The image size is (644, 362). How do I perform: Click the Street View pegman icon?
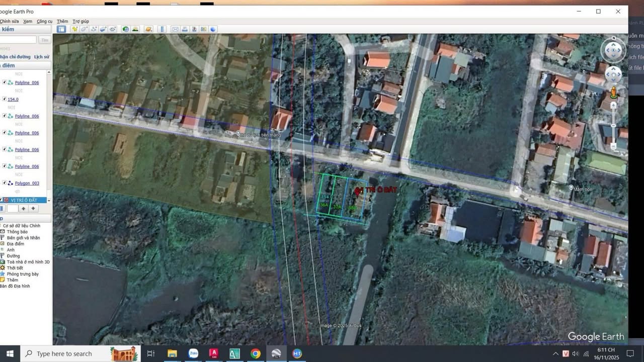pos(613,93)
